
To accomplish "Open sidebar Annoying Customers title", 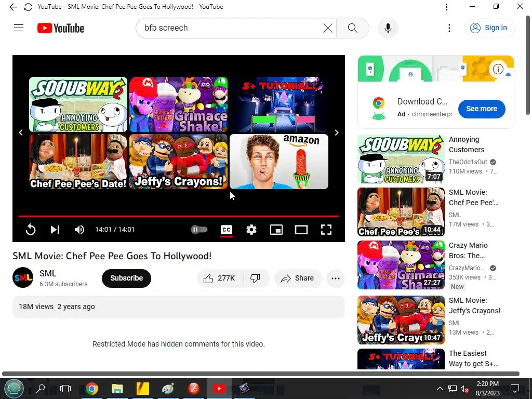I will tap(467, 144).
